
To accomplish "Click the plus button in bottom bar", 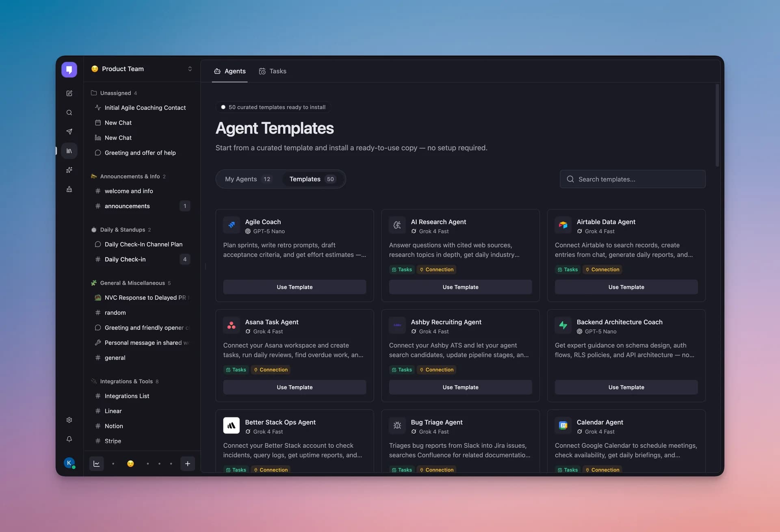I will (x=188, y=464).
